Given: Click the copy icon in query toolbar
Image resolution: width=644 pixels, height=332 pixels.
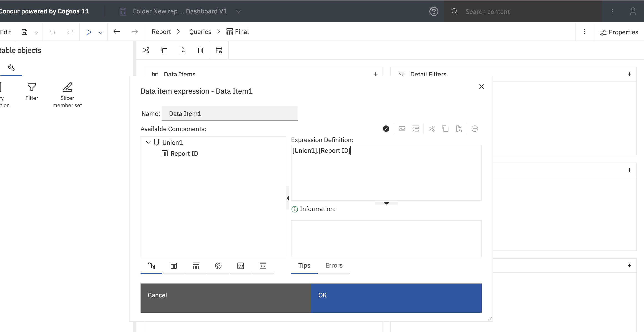Looking at the screenshot, I should point(164,50).
